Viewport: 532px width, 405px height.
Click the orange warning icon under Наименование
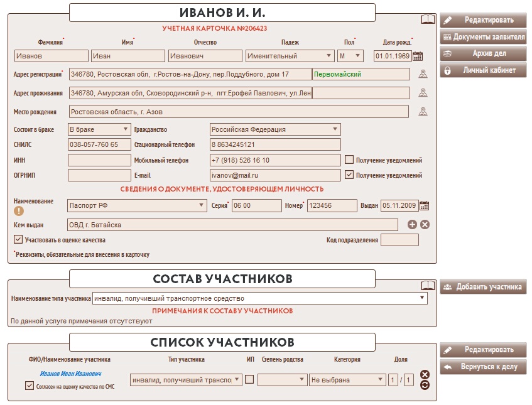point(18,211)
